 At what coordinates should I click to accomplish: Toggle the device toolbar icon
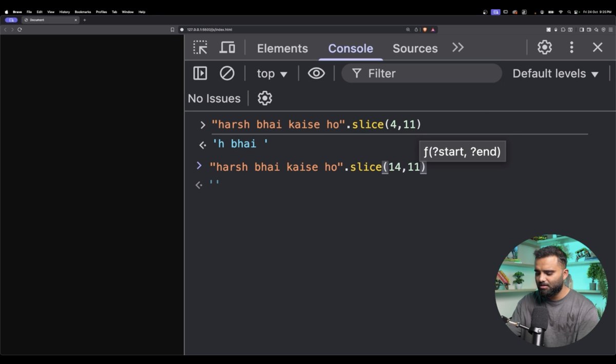[x=227, y=48]
